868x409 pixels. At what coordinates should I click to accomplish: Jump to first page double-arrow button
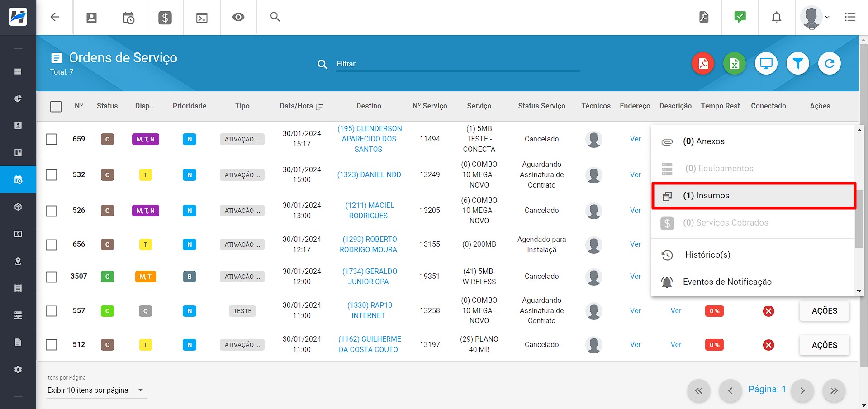698,390
